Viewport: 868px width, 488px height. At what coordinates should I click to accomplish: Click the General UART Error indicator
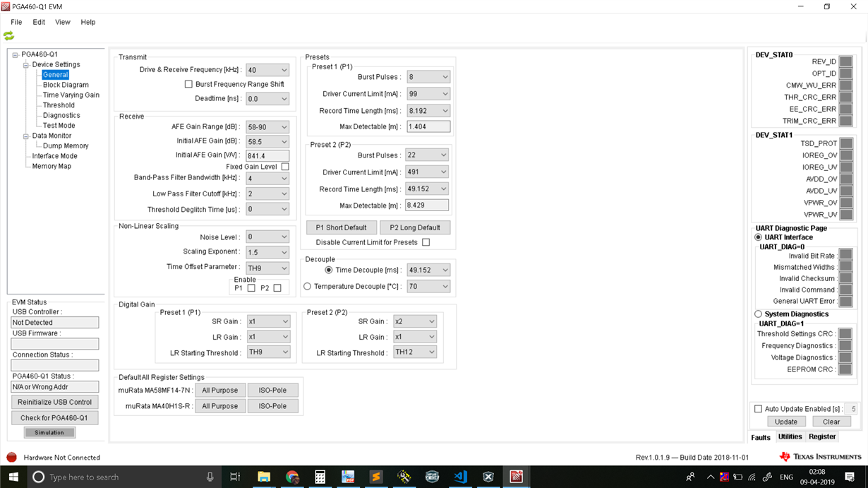(845, 302)
